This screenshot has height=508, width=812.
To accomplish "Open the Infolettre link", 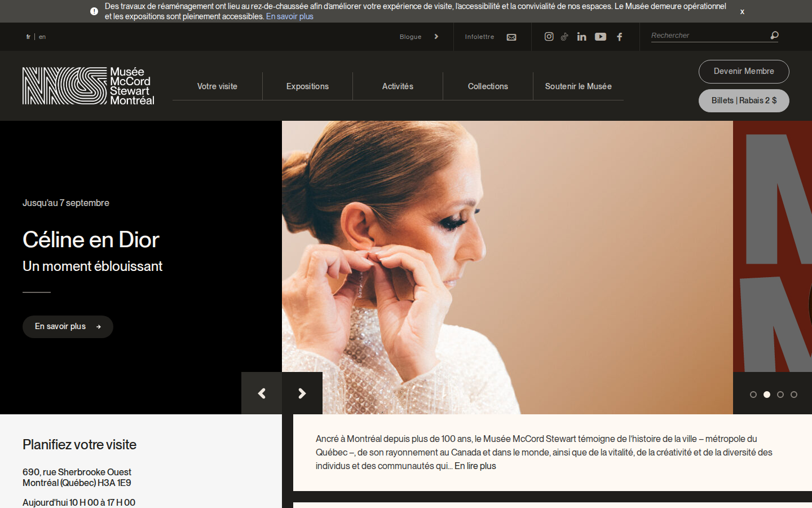I will [x=479, y=37].
